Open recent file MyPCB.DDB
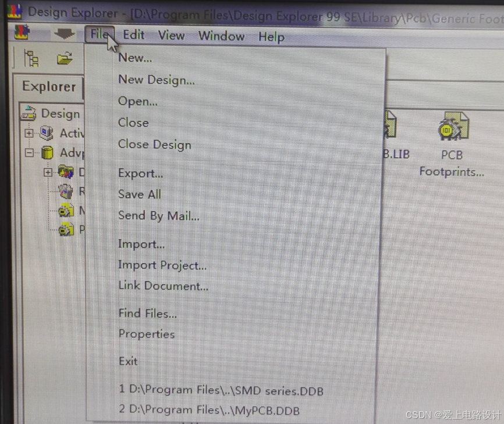Viewport: 504px width, 424px height. pyautogui.click(x=210, y=410)
